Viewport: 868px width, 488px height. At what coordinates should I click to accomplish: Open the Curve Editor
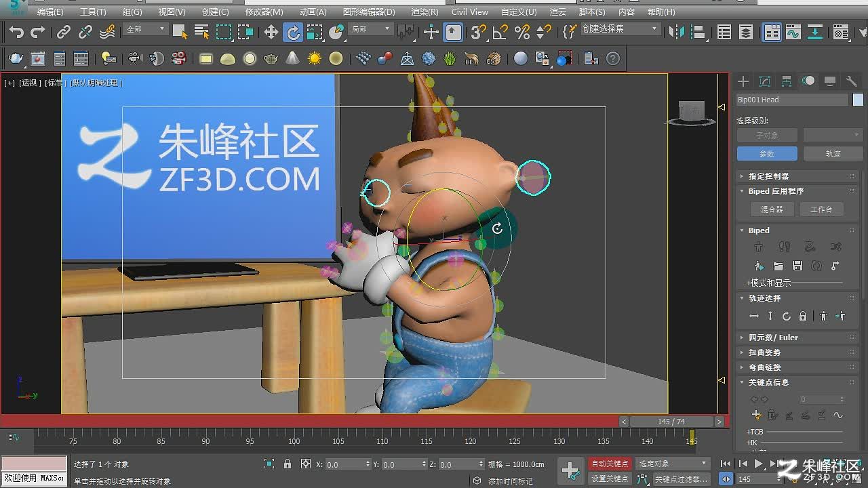click(x=793, y=32)
